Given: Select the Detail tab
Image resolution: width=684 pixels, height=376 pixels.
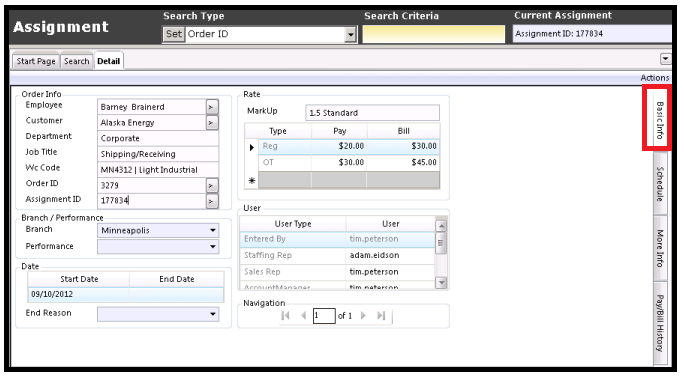Looking at the screenshot, I should click(109, 61).
